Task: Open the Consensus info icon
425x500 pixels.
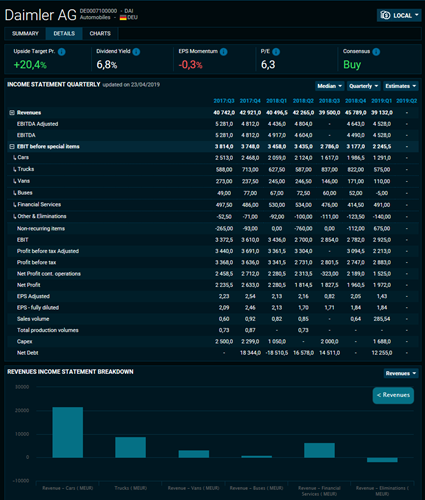Action: 376,52
